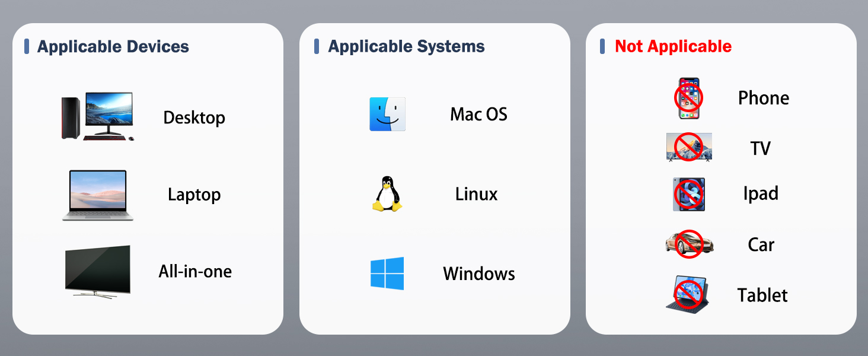Click the red "Not Applicable" heading
The height and width of the screenshot is (356, 868).
pyautogui.click(x=673, y=47)
